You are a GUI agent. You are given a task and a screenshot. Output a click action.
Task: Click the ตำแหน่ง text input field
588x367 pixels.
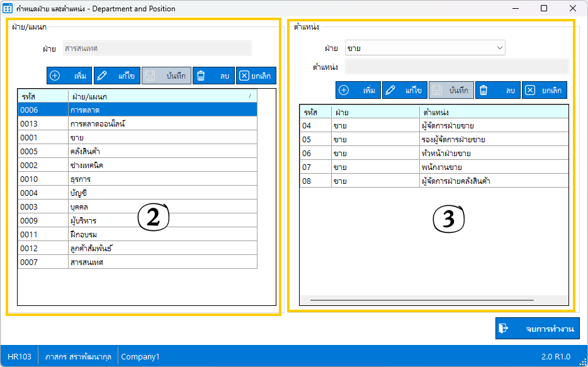tap(456, 67)
